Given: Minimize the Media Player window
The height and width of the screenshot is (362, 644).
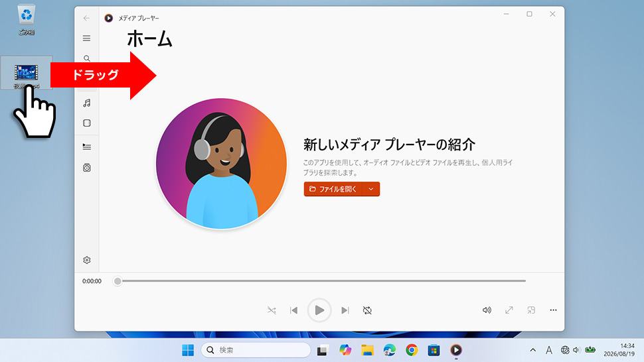Looking at the screenshot, I should tap(507, 14).
